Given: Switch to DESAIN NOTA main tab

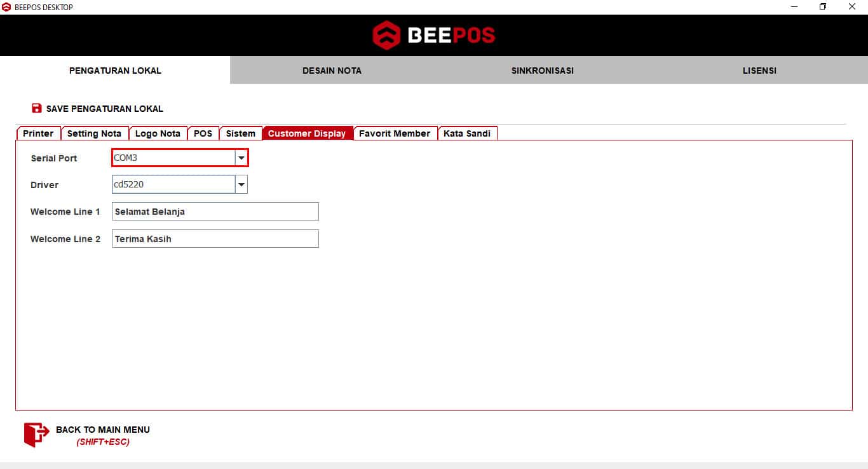Looking at the screenshot, I should [332, 71].
